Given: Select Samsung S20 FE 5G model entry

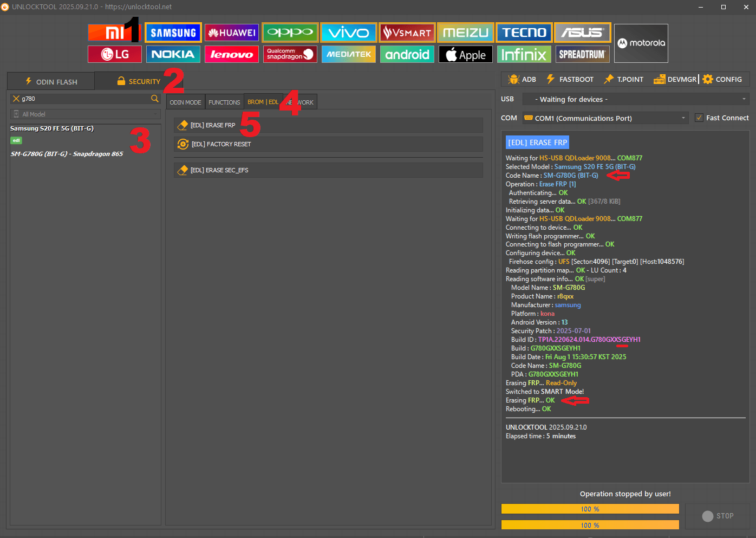Looking at the screenshot, I should [53, 129].
